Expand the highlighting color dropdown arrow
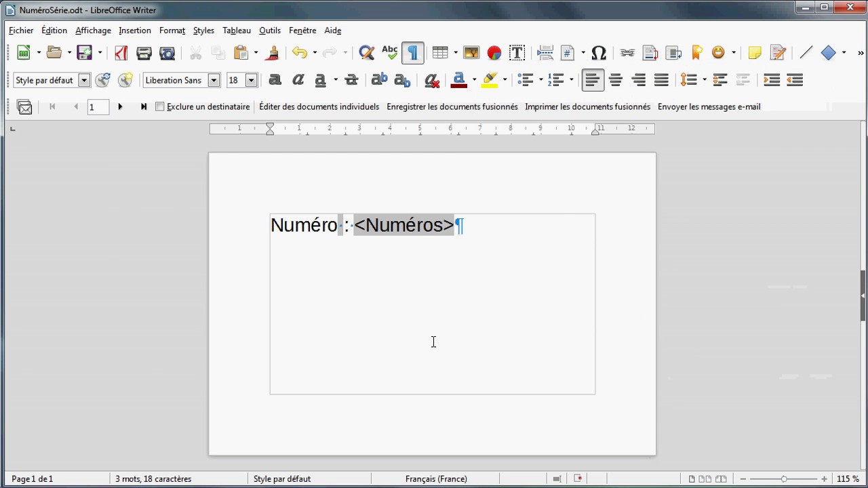The height and width of the screenshot is (488, 868). click(505, 80)
